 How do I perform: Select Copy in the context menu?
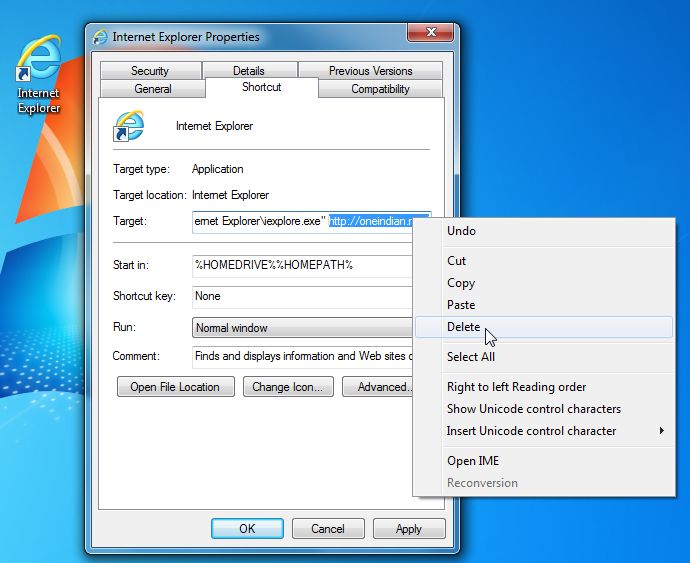pyautogui.click(x=544, y=283)
